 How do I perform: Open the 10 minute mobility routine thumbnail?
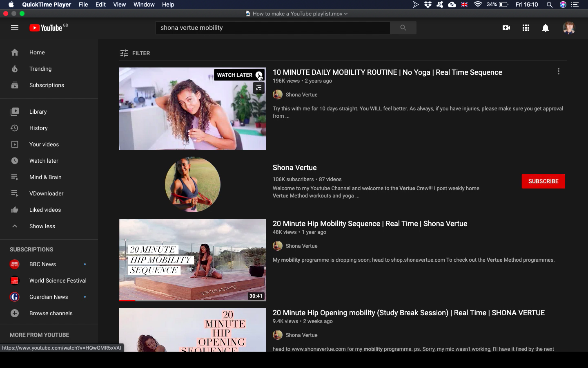[193, 109]
